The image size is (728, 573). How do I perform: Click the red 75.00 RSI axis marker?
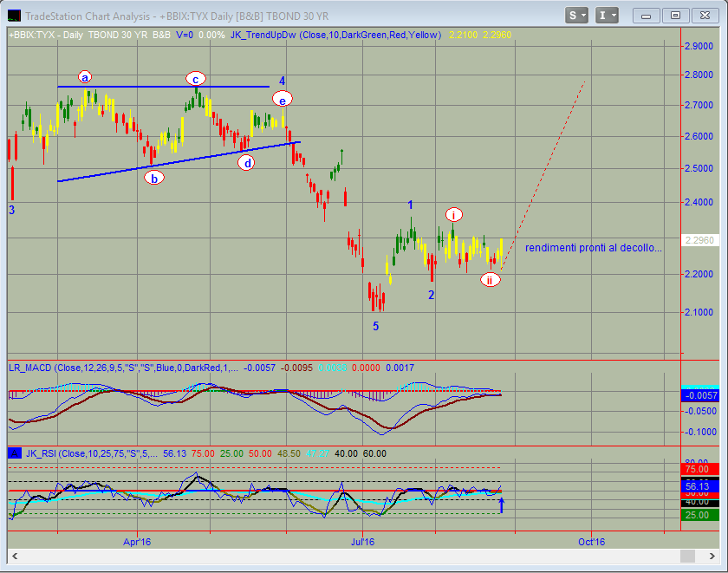(699, 469)
